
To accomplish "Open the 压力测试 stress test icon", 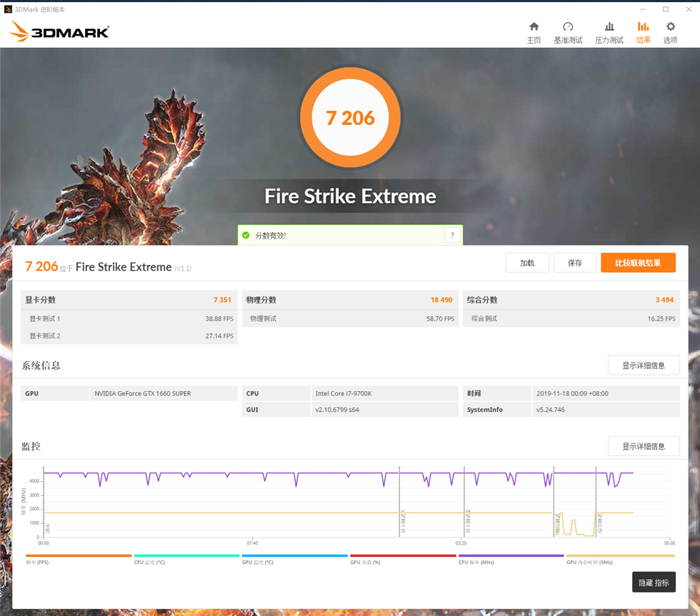I will 609,26.
